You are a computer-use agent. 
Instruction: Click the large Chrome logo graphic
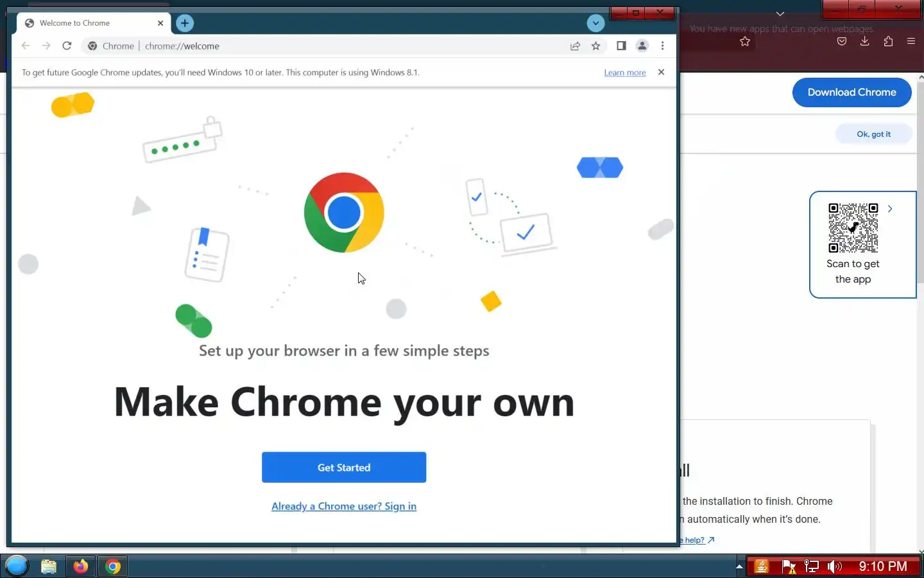pos(344,213)
